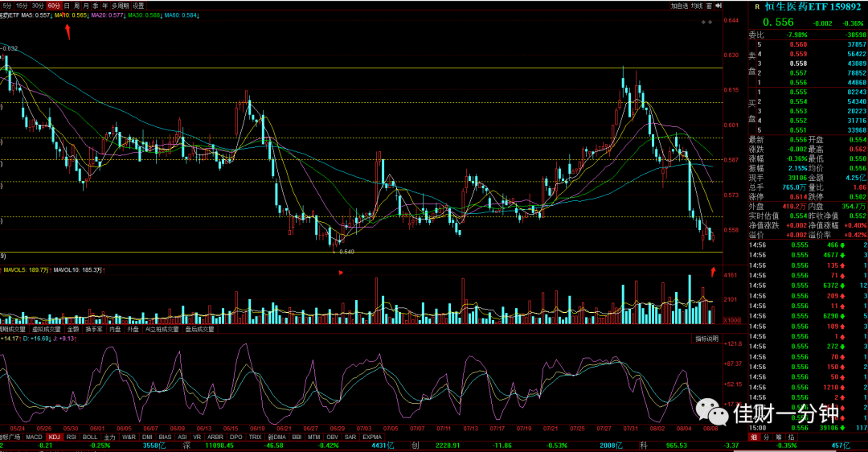The width and height of the screenshot is (868, 452).
Task: Select 新DMA indicator tab
Action: pos(276,437)
